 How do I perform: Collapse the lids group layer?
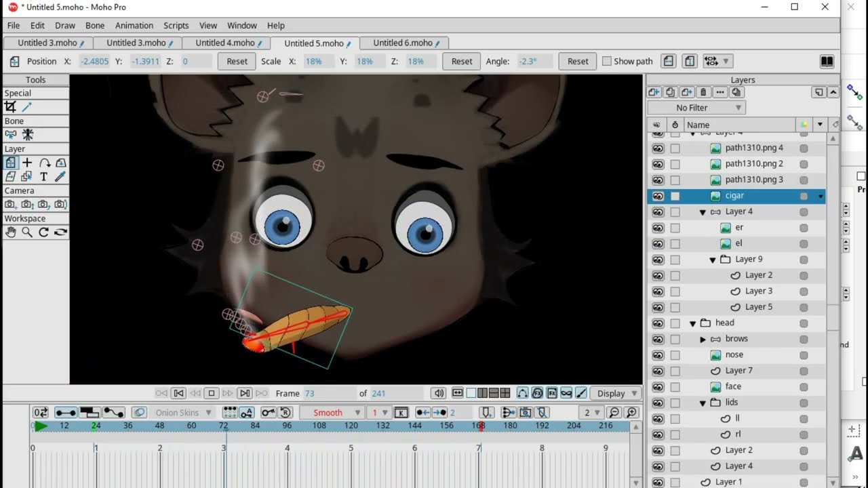tap(703, 403)
